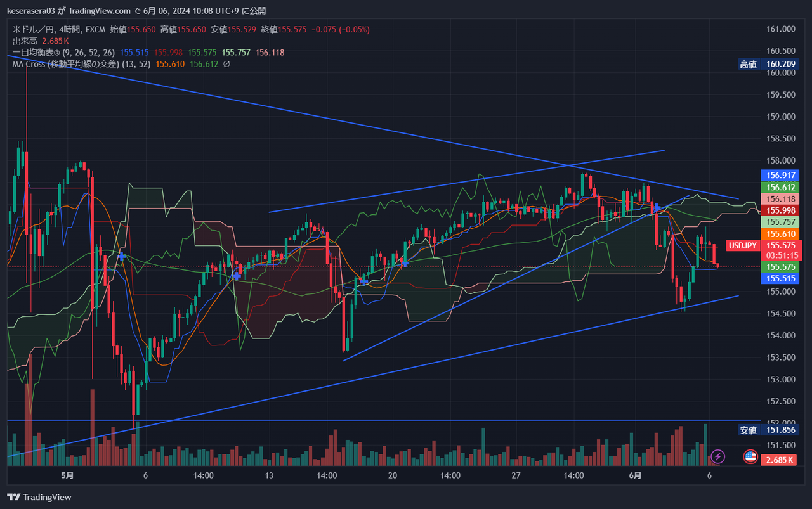Click the 158.000 price scale label
812x509 pixels.
pyautogui.click(x=781, y=160)
